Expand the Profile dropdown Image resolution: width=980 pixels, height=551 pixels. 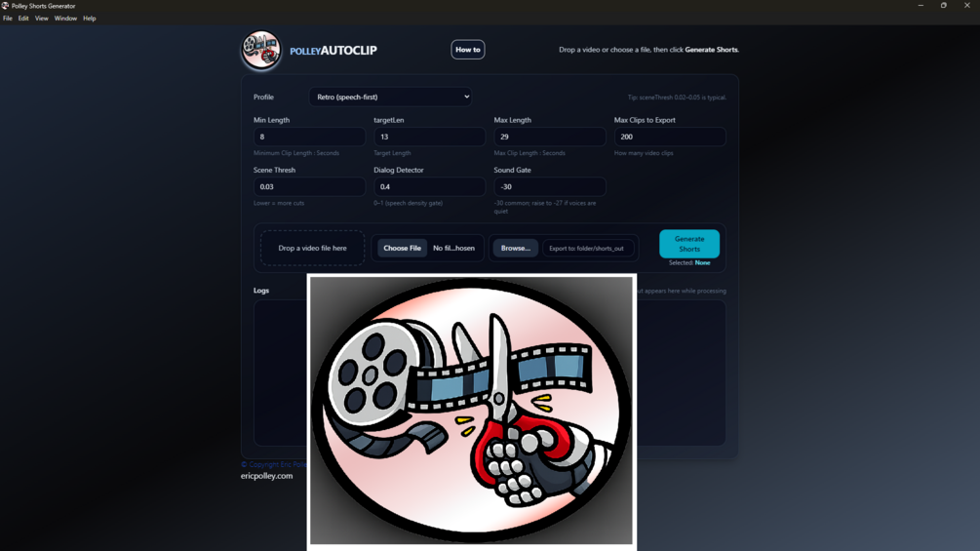tap(390, 97)
